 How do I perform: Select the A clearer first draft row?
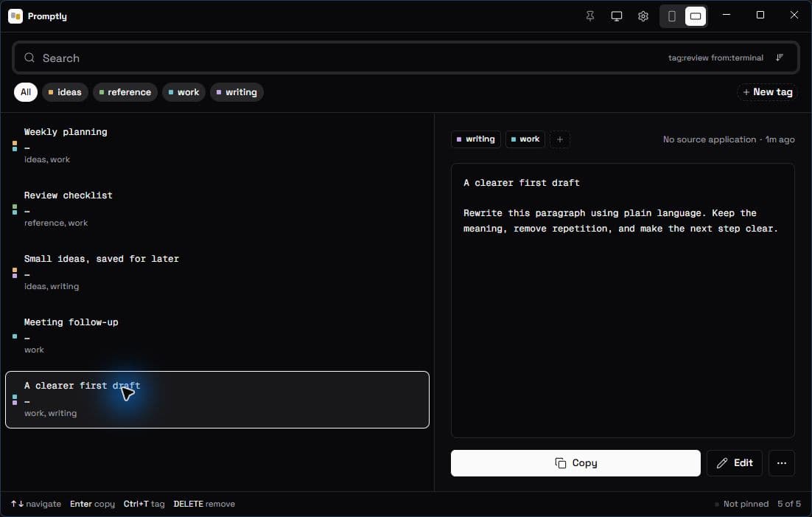pos(217,399)
